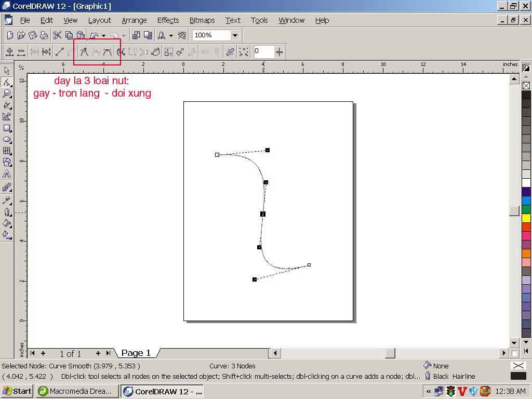Click in the zoom level 100% field
This screenshot has width=532, height=399.
pyautogui.click(x=211, y=35)
